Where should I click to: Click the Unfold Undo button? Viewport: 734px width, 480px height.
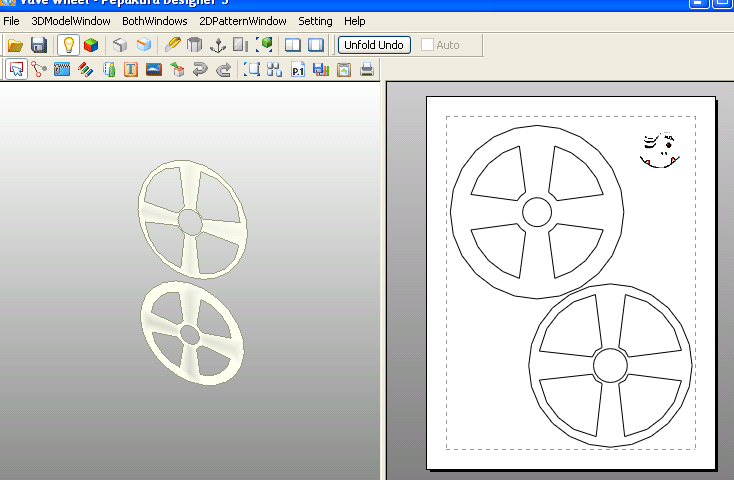click(x=374, y=45)
